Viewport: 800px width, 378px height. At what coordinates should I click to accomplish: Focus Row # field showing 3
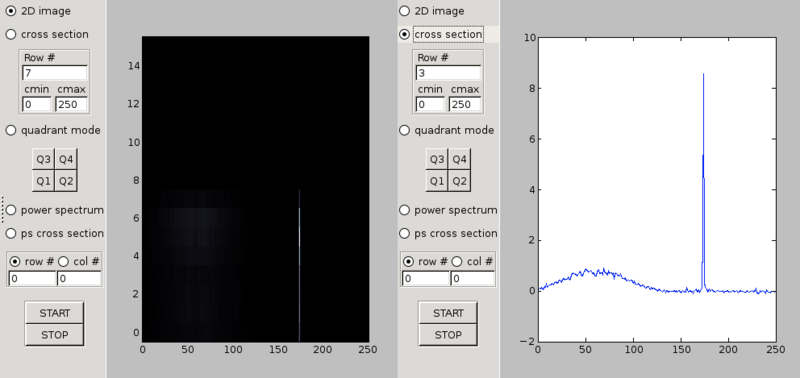pos(448,73)
